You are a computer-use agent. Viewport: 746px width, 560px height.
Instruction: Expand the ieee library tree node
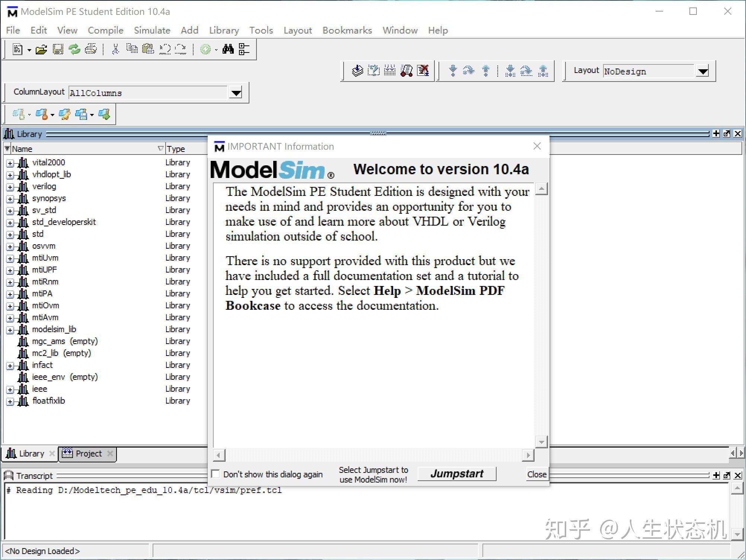point(10,389)
